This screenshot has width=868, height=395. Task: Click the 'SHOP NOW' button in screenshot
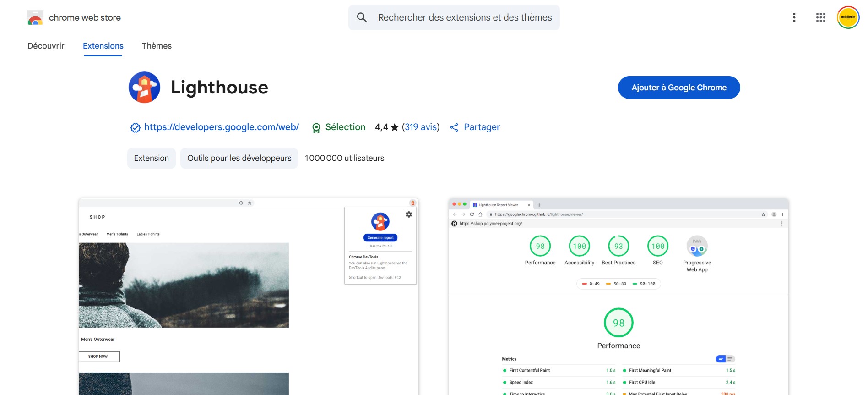[99, 357]
